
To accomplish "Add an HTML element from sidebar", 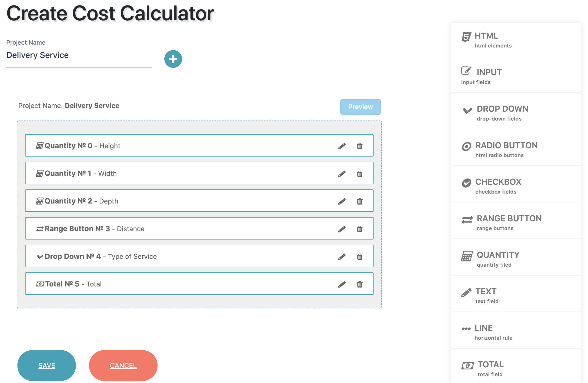I will [516, 40].
